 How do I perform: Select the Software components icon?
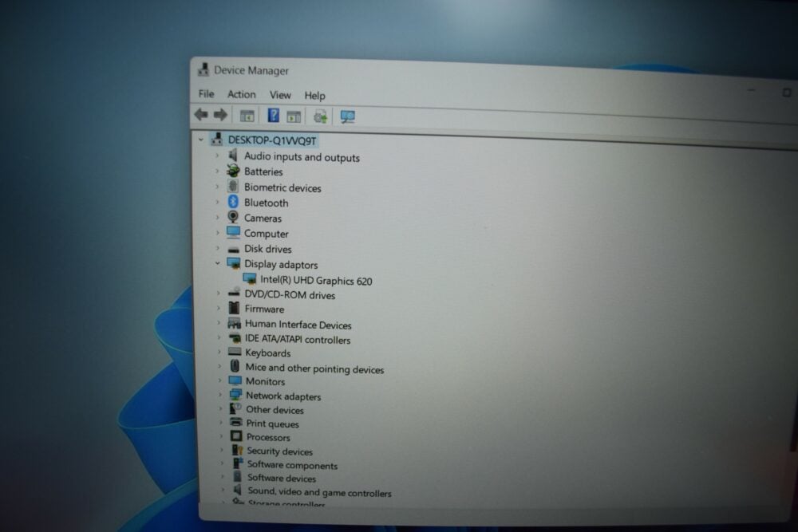[238, 463]
